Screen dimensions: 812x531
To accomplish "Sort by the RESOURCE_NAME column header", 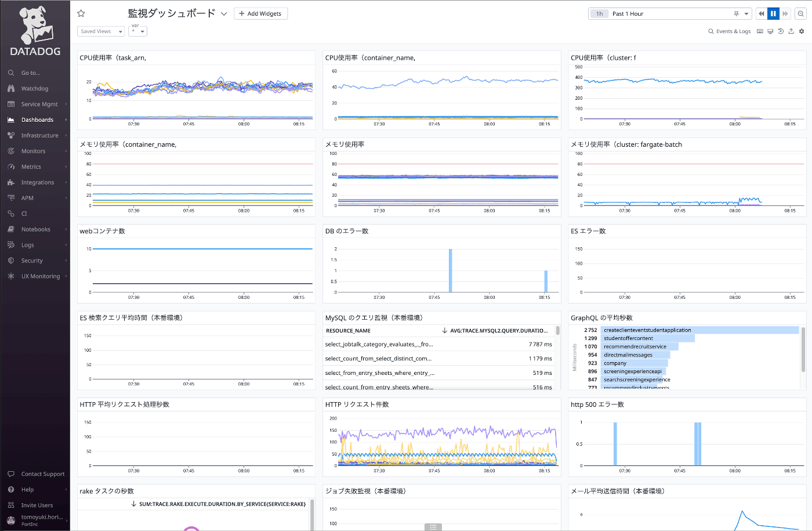I will (348, 331).
